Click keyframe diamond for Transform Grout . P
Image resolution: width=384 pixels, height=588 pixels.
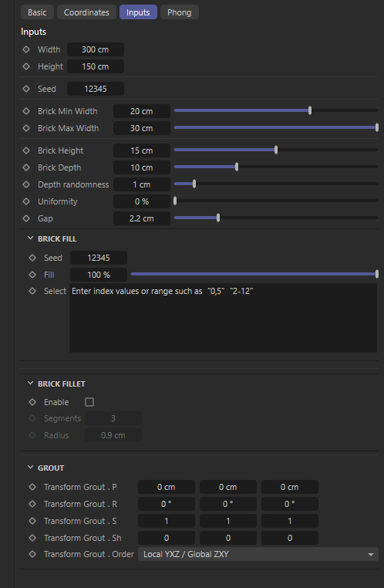[32, 487]
